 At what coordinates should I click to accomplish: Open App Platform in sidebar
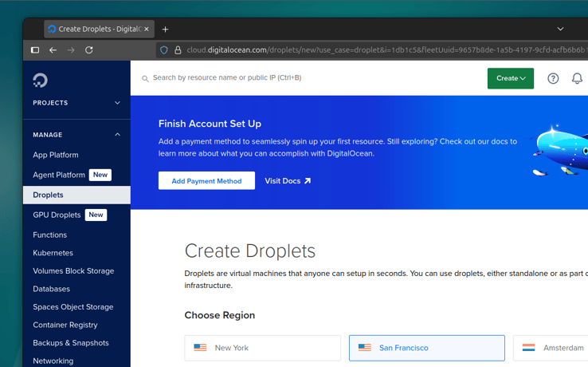click(56, 155)
